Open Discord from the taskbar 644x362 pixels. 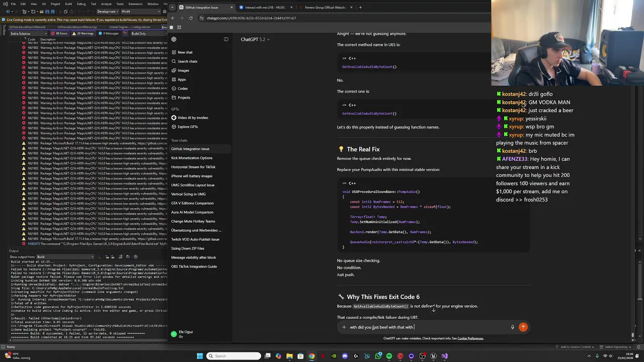pos(345,356)
